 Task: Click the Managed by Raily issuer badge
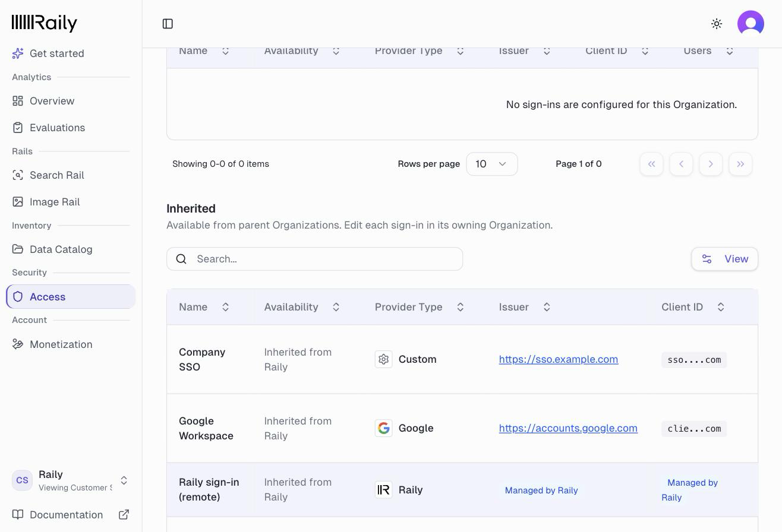pos(541,490)
